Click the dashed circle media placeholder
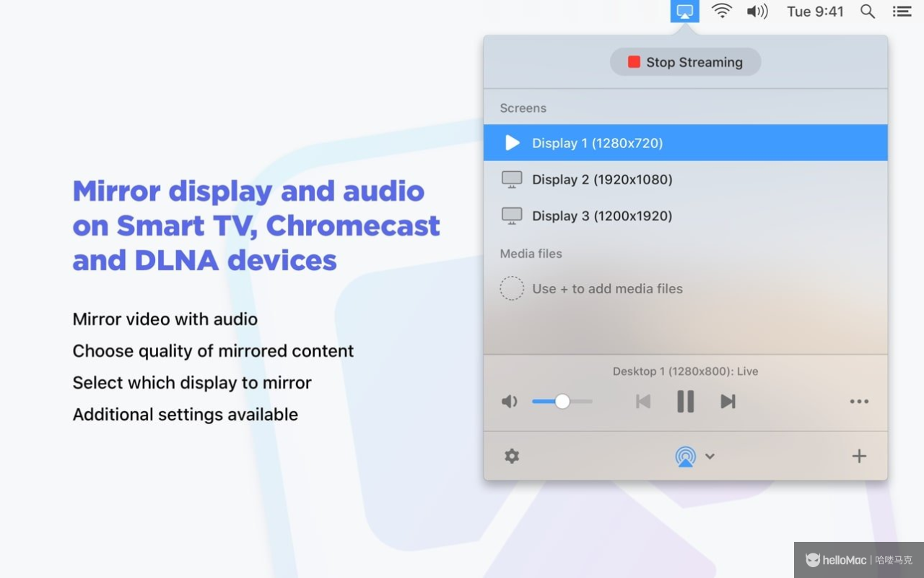The width and height of the screenshot is (924, 578). 512,288
